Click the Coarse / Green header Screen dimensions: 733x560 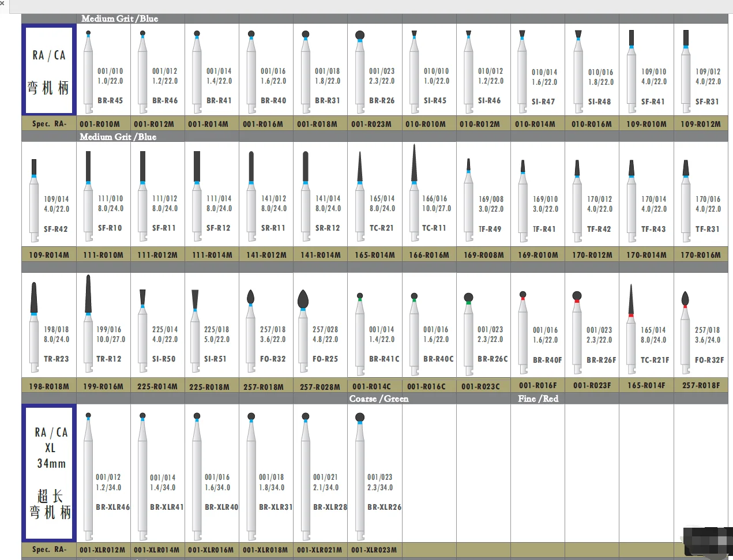click(379, 399)
